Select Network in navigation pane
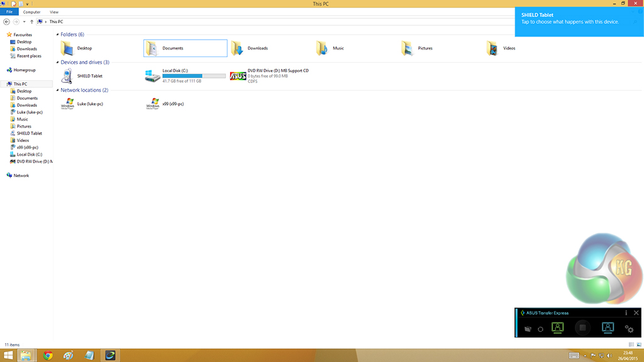Viewport: 644px width, 362px height. (x=18, y=176)
